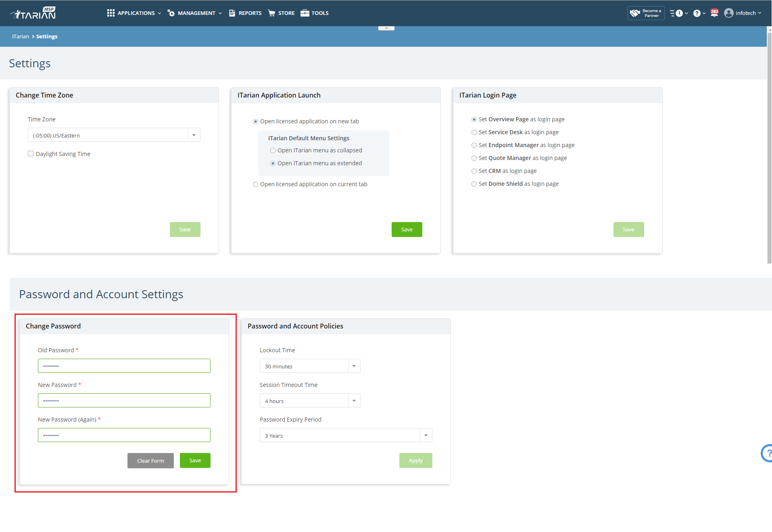Screen dimensions: 772x532
Task: Open the Password Expiry Period dropdown
Action: click(x=346, y=435)
